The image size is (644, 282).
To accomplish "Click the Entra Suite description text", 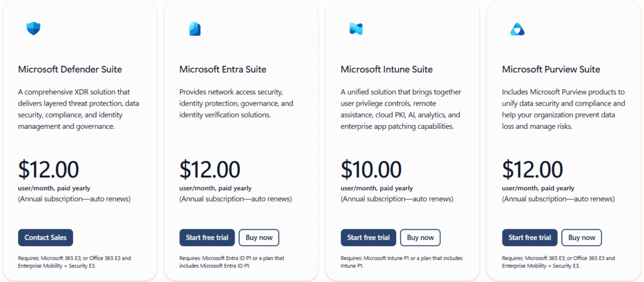I will click(236, 103).
